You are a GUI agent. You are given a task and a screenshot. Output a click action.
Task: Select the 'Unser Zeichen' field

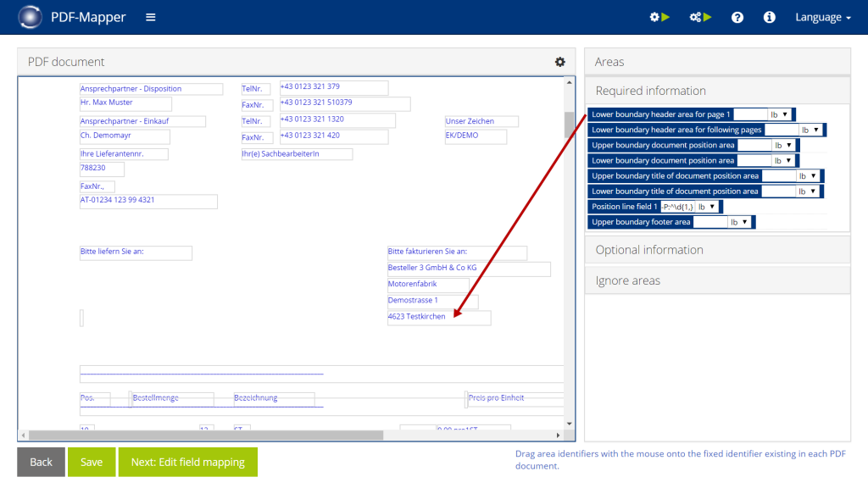[x=481, y=121]
